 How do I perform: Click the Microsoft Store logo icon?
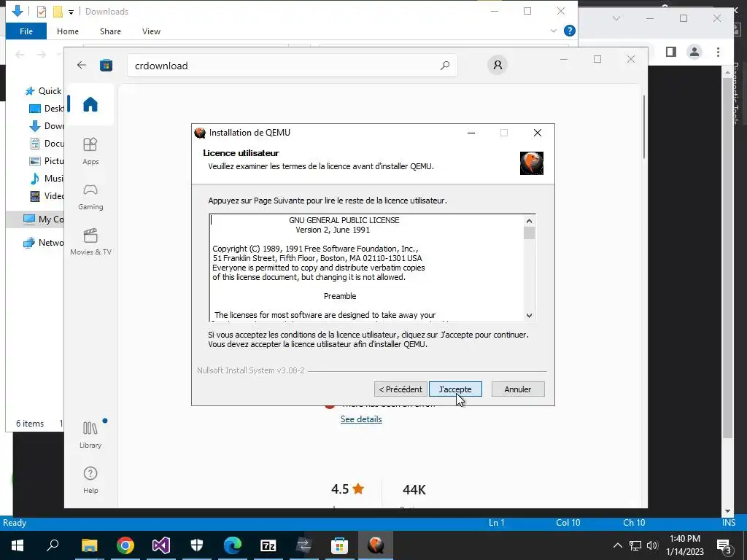pyautogui.click(x=106, y=65)
